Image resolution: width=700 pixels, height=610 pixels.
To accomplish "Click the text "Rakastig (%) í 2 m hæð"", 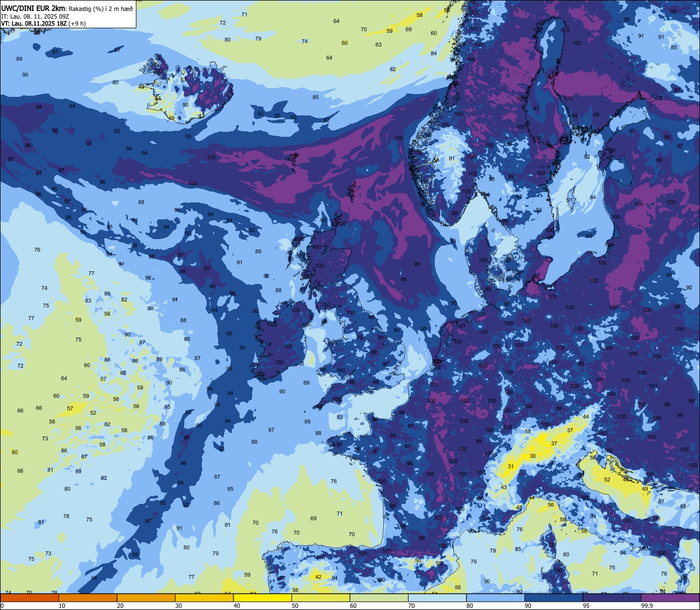I will pos(100,8).
